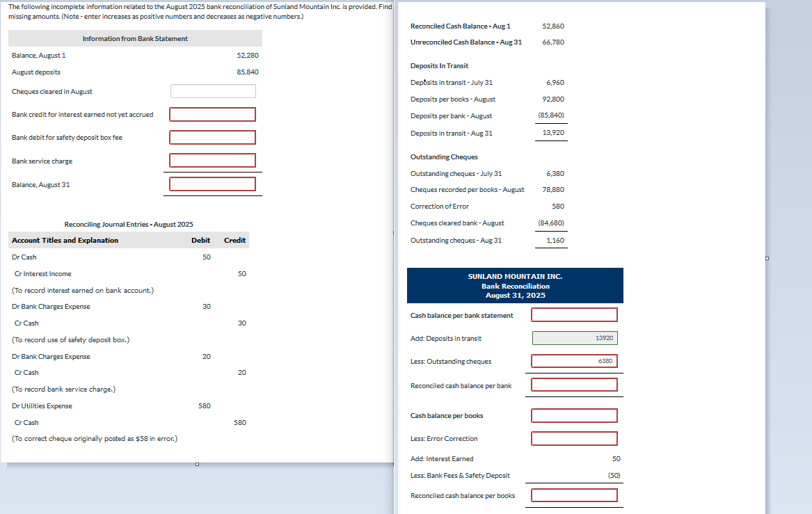Viewport: 812px width, 514px height.
Task: Select the Dr Cash debit amount 50
Action: click(207, 257)
